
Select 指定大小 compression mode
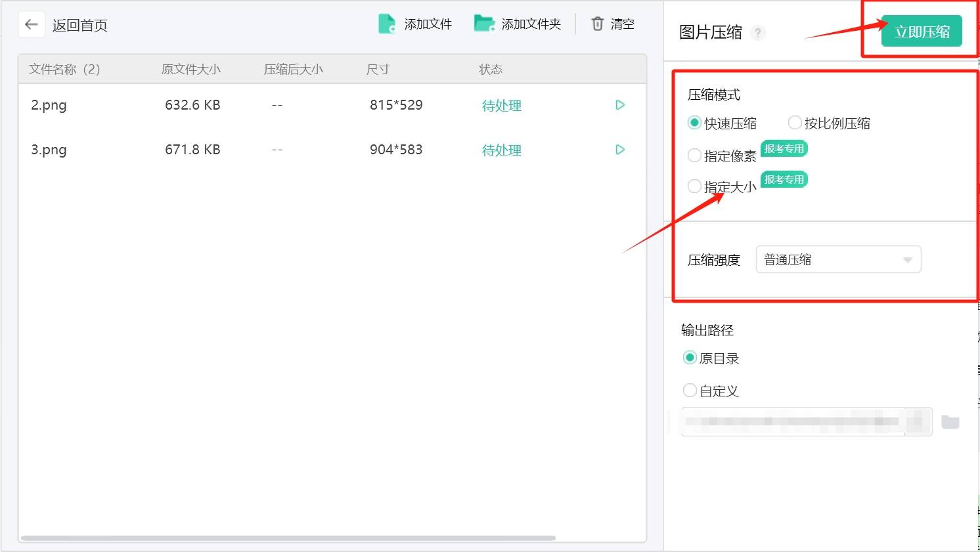pyautogui.click(x=694, y=186)
